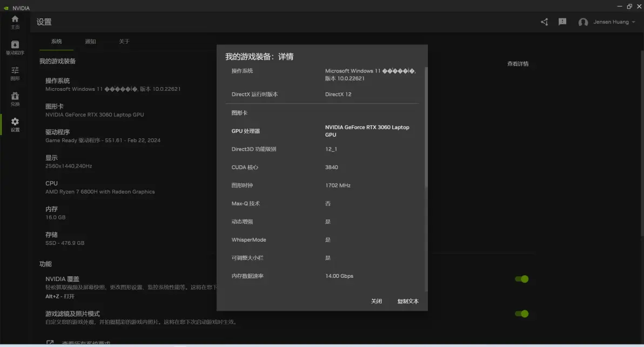The image size is (644, 347).
Task: Select the Settings gear icon in sidebar
Action: click(x=15, y=122)
